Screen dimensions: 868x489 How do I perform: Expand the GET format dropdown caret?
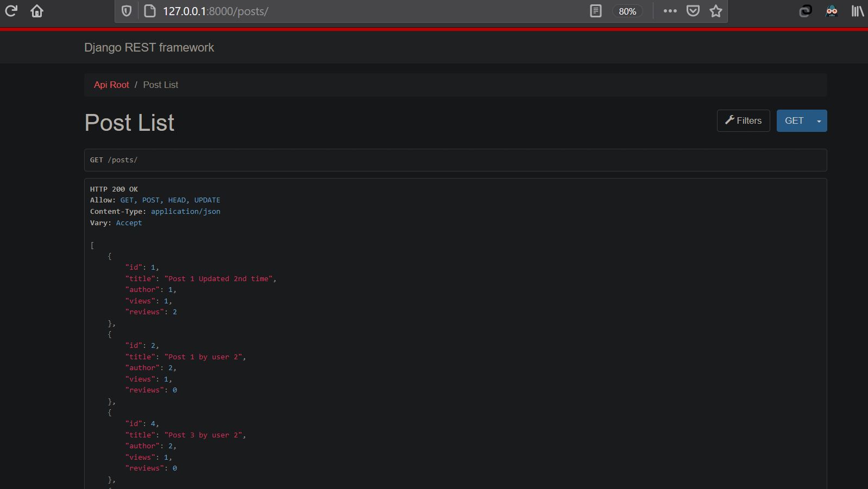click(x=819, y=121)
